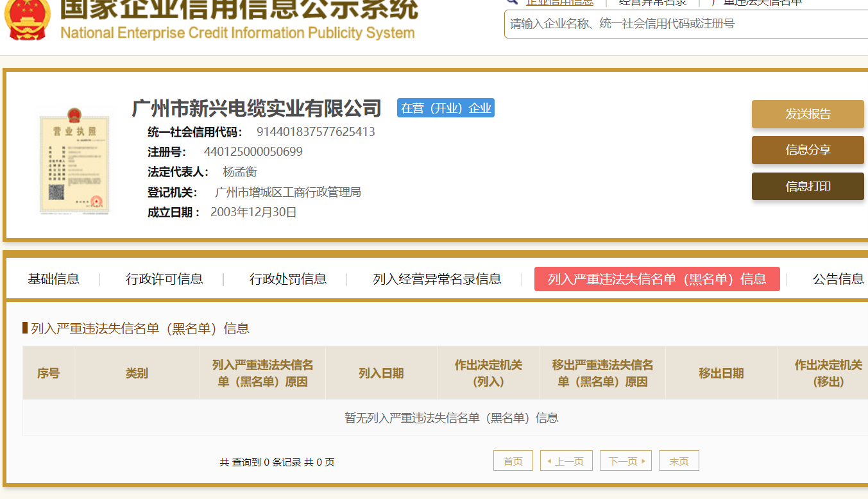Switch to the 基础信息 tab
This screenshot has width=868, height=499.
click(53, 279)
